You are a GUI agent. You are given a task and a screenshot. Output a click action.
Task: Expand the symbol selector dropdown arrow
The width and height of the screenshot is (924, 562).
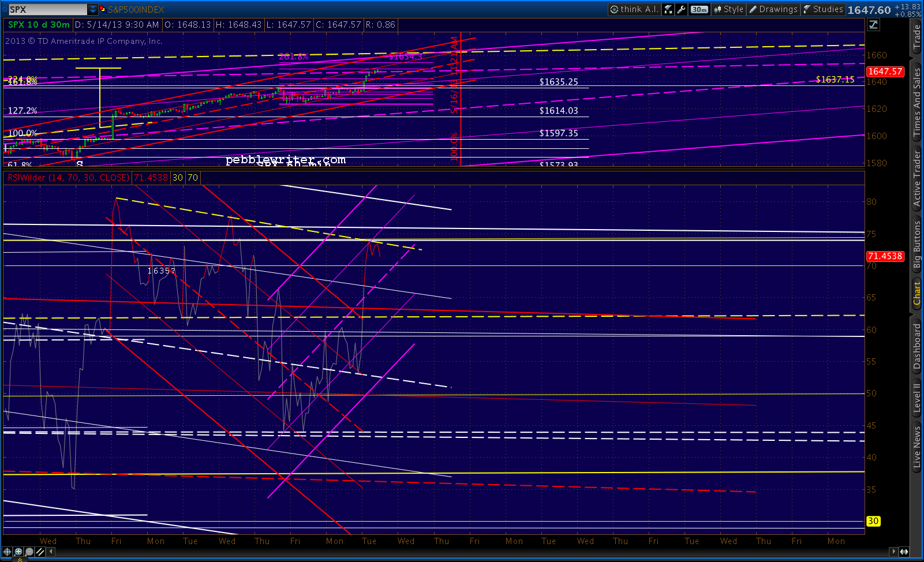click(x=93, y=9)
